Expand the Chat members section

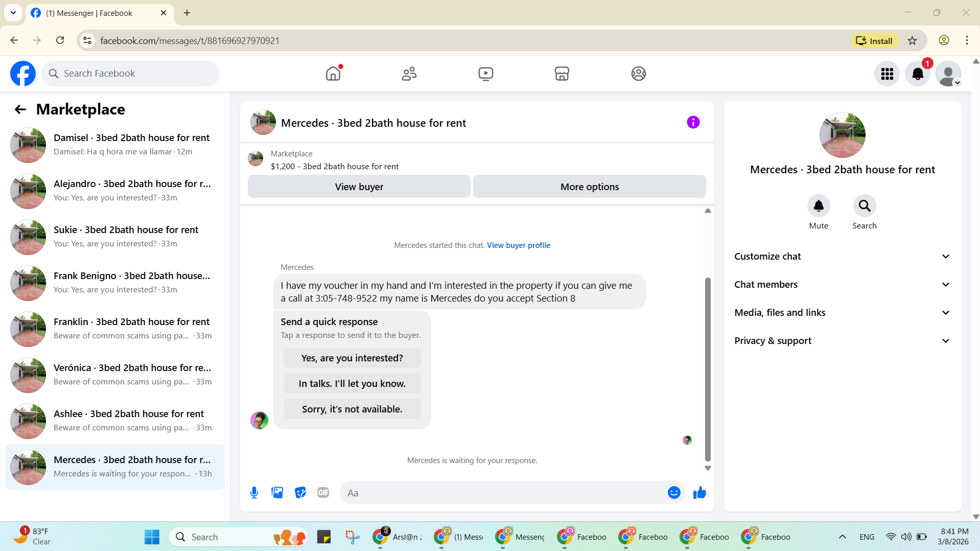click(x=843, y=285)
